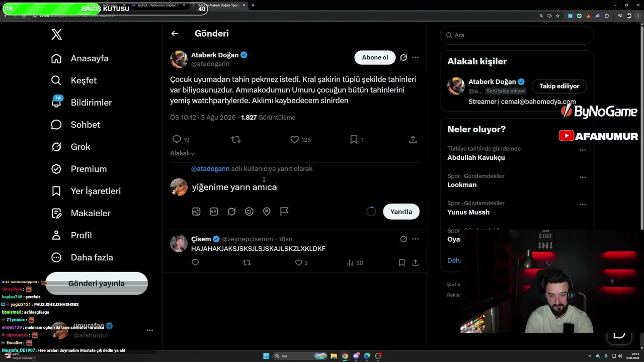Click the reply text field
Screen dimensions: 644x362
point(305,187)
